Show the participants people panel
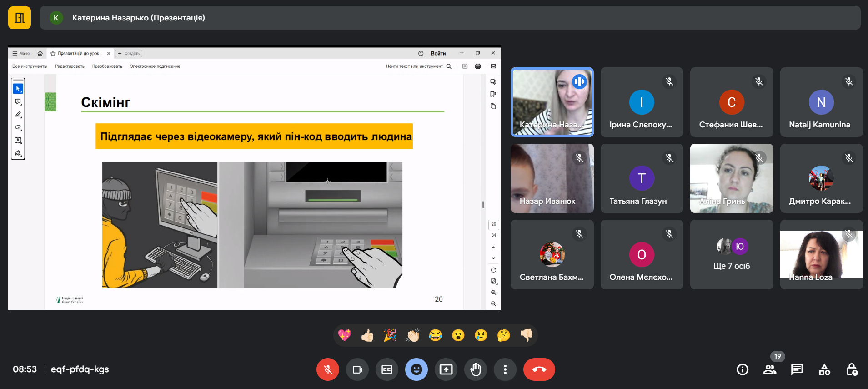Screen dimensions: 868x389 coord(770,369)
